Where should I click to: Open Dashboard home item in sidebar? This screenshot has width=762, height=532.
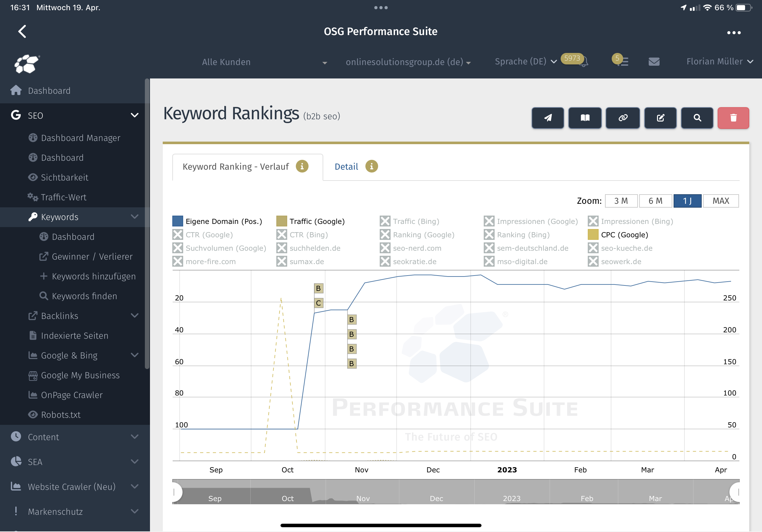pyautogui.click(x=72, y=91)
